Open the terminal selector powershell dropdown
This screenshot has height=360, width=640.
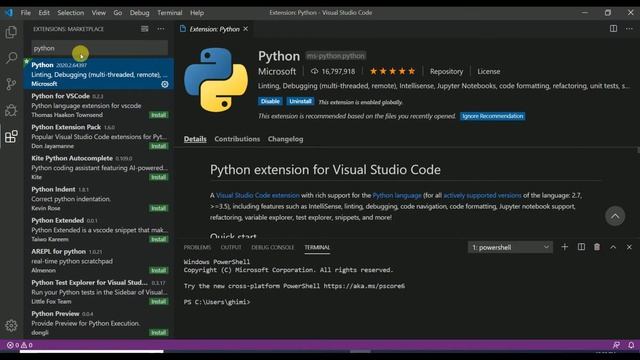510,247
